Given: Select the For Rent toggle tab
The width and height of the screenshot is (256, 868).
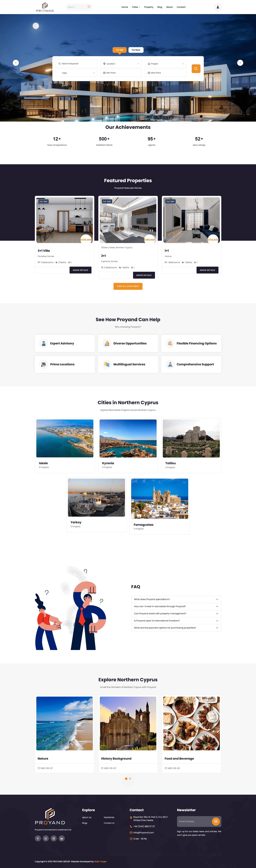Looking at the screenshot, I should click(x=136, y=50).
